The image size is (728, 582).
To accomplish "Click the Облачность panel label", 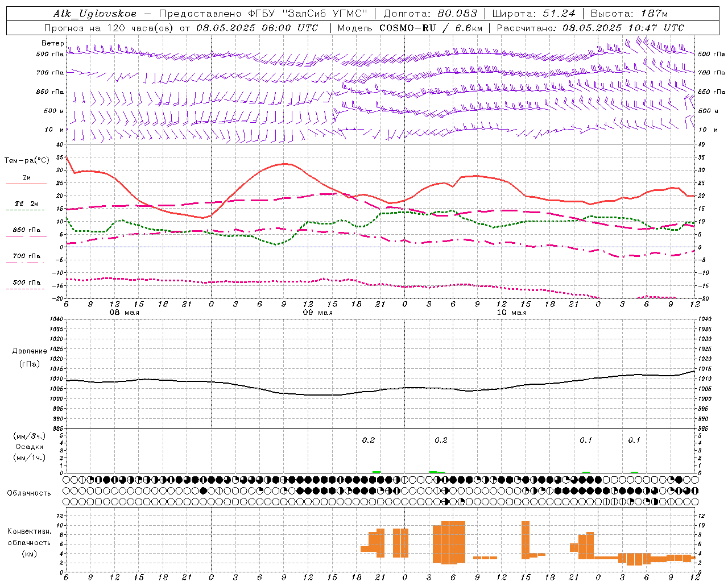I will pyautogui.click(x=29, y=493).
